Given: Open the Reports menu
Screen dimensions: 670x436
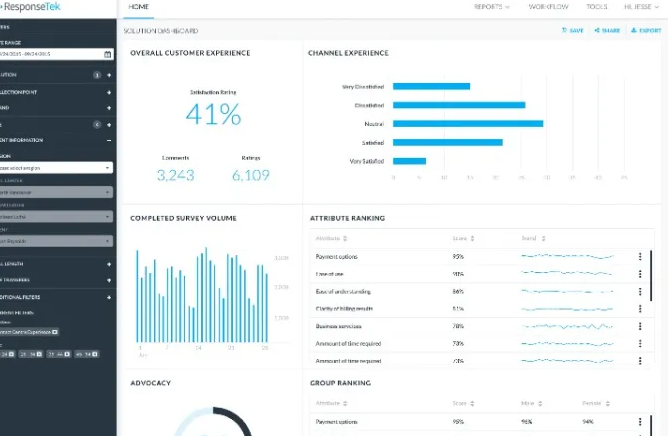Looking at the screenshot, I should (491, 7).
